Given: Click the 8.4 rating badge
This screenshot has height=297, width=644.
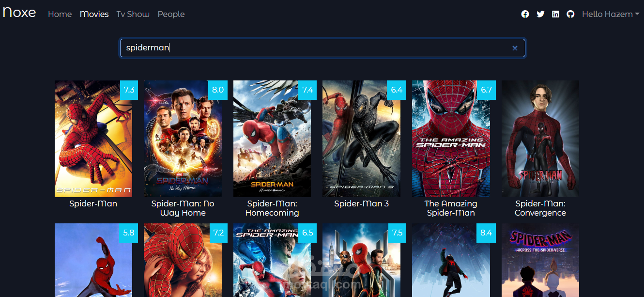Looking at the screenshot, I should pos(486,233).
